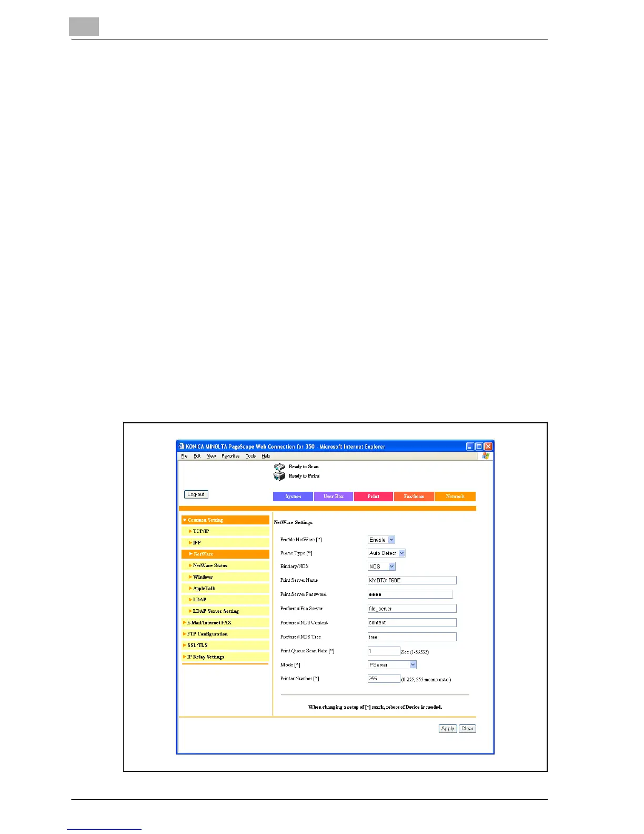Close the Internet Explorer window

(x=488, y=446)
